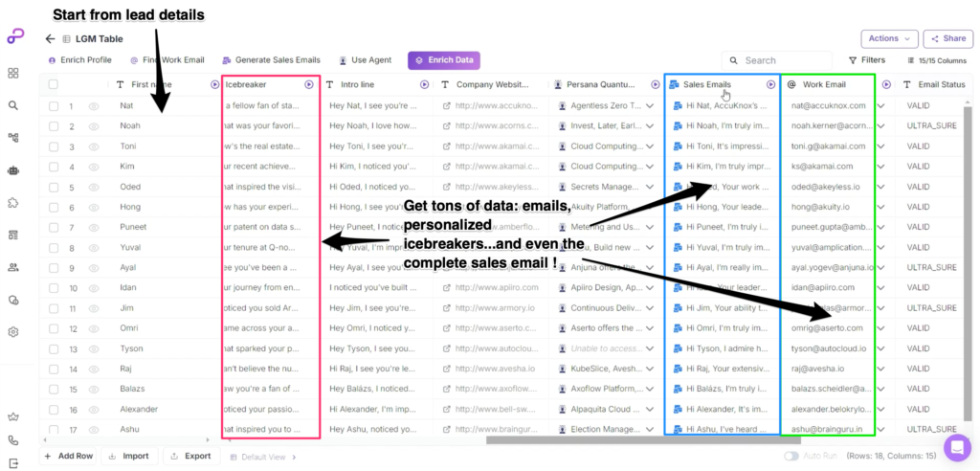
Task: Click the dashboard grid icon in sidebar
Action: click(x=13, y=73)
